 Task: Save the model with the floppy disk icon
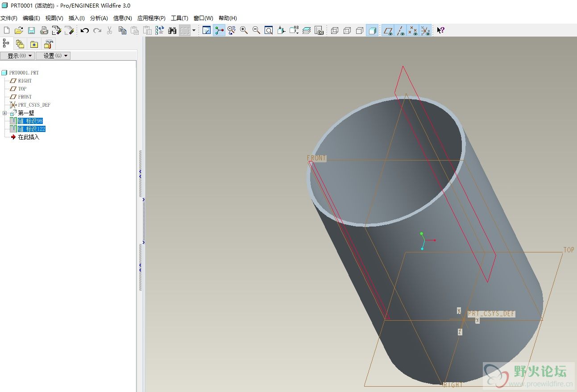(x=31, y=30)
